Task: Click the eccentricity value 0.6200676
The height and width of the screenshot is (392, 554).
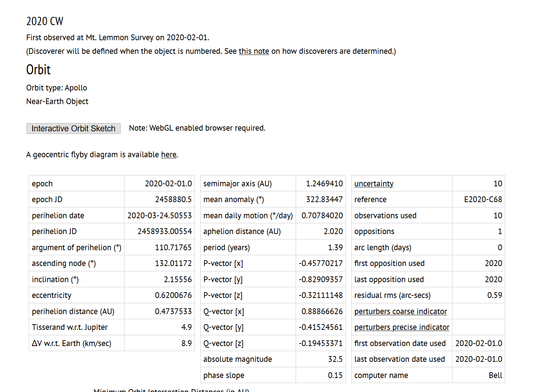Action: (173, 295)
